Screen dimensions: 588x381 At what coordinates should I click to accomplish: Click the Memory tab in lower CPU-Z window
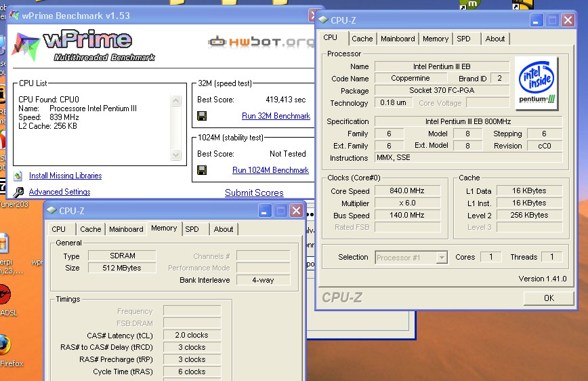point(164,228)
